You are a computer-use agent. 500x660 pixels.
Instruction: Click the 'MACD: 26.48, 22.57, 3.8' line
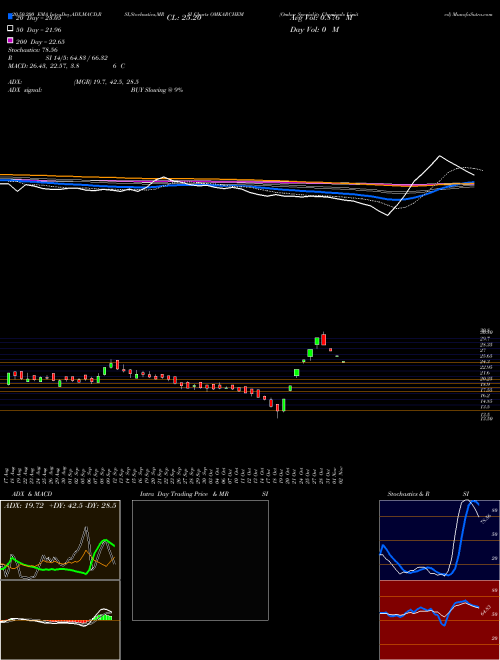(x=43, y=66)
